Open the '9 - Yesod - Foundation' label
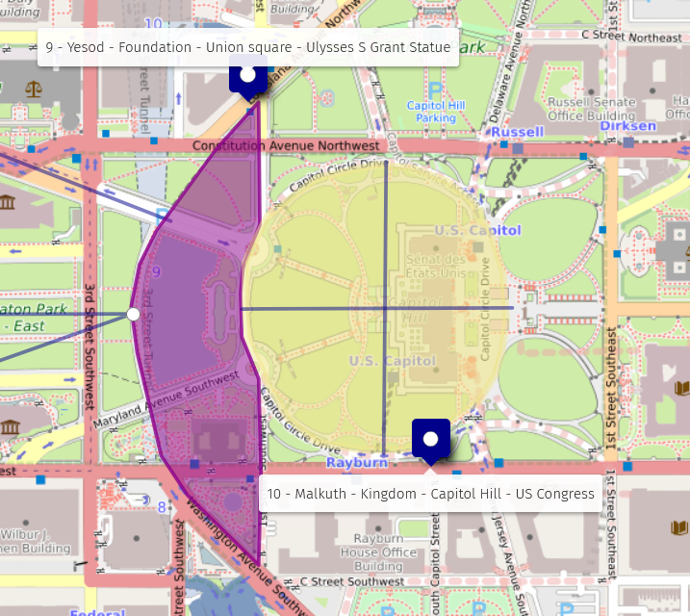690x616 pixels. [247, 46]
